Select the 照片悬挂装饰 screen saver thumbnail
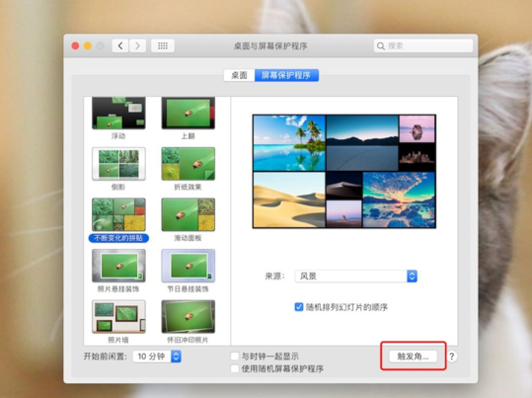The width and height of the screenshot is (532, 398). (x=118, y=266)
